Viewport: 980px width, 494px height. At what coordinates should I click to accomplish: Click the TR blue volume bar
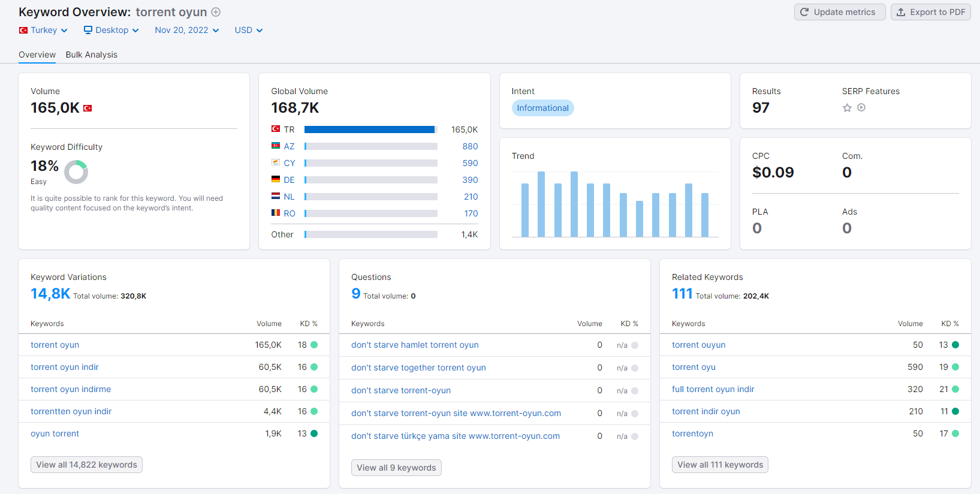click(370, 129)
